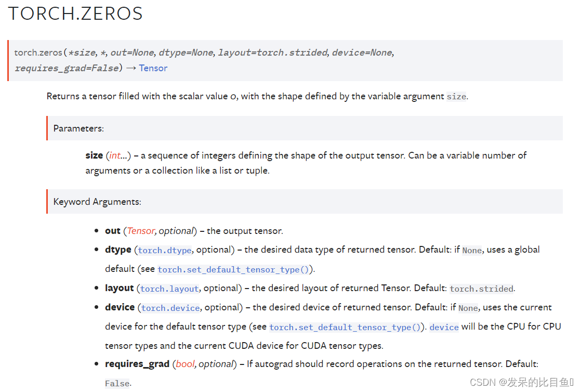The image size is (581, 392).
Task: Click the red int type of size
Action: [x=114, y=156]
